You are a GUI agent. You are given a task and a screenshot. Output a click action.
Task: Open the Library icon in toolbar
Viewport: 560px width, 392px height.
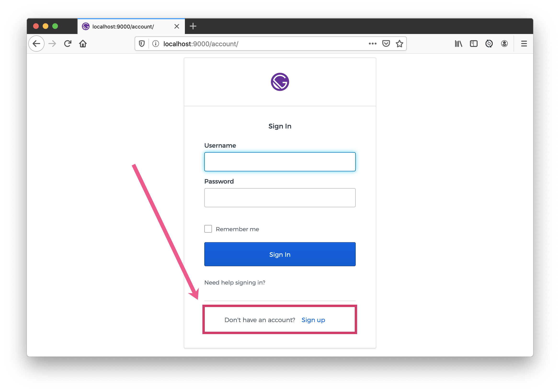458,44
